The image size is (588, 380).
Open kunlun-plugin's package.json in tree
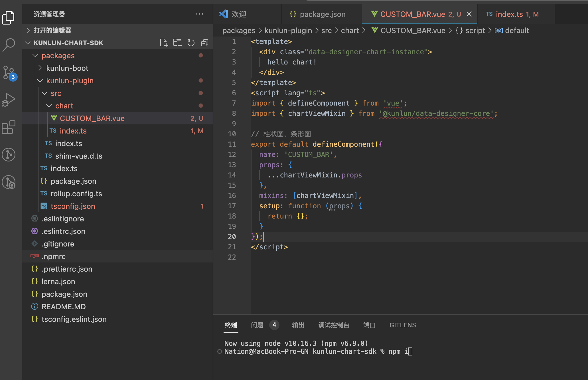tap(117, 181)
